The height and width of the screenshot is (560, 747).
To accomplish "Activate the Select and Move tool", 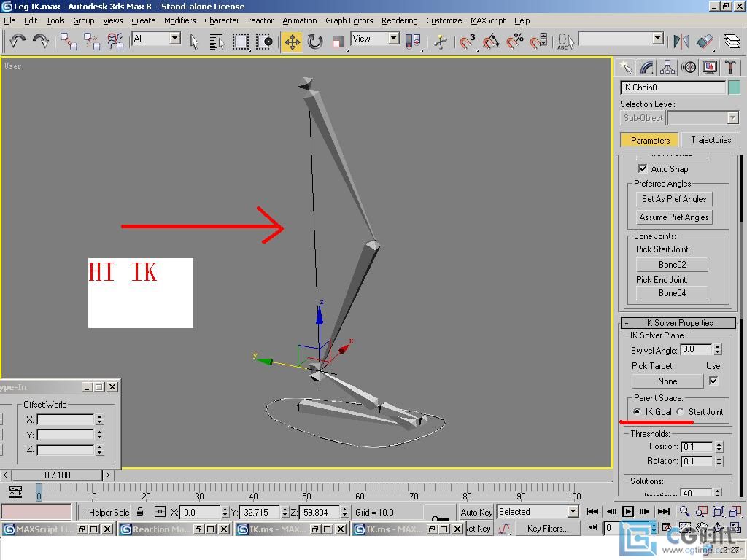I will [x=292, y=42].
